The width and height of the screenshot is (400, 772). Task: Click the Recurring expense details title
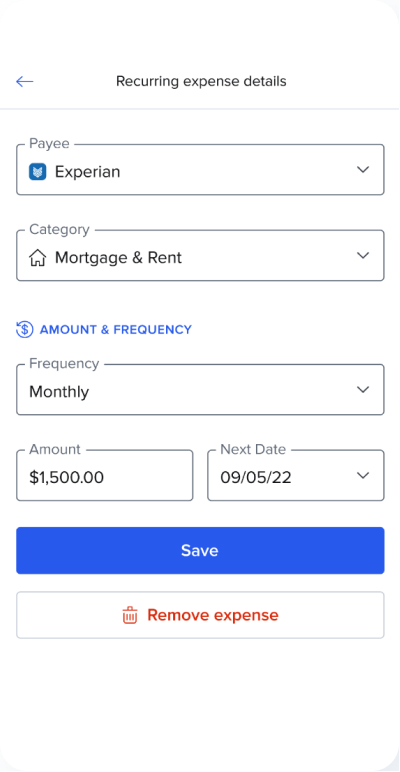pos(201,81)
